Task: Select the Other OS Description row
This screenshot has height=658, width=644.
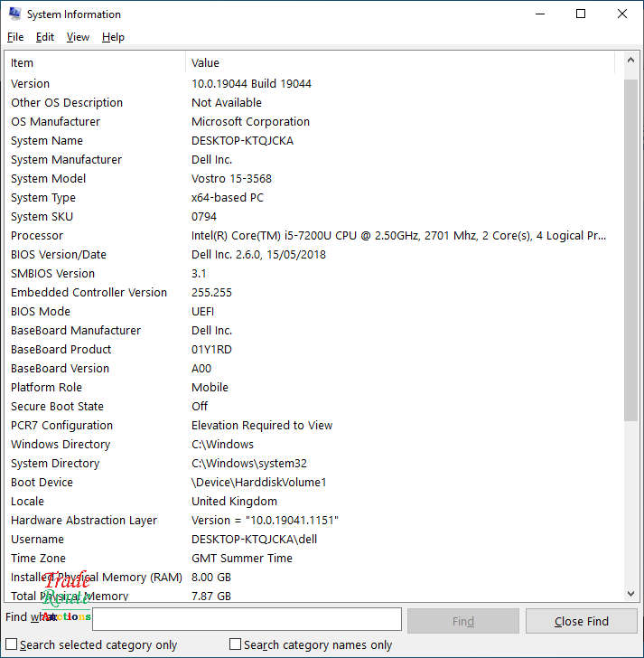Action: click(x=311, y=102)
